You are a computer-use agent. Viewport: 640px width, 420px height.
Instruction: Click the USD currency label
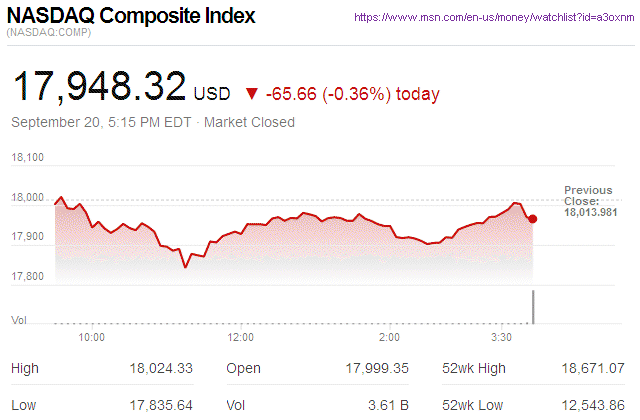tap(212, 94)
